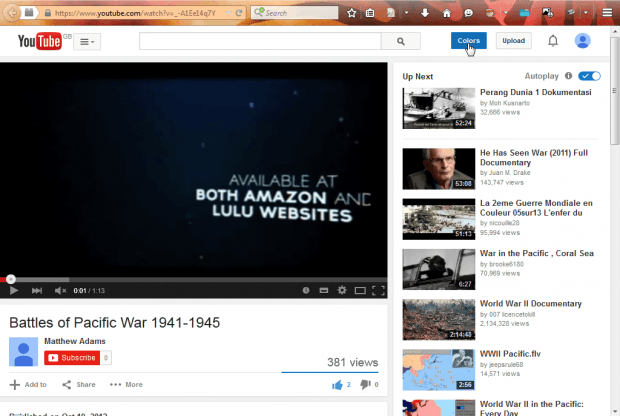Dislike the video with thumbs down
Image resolution: width=620 pixels, height=416 pixels.
[365, 384]
